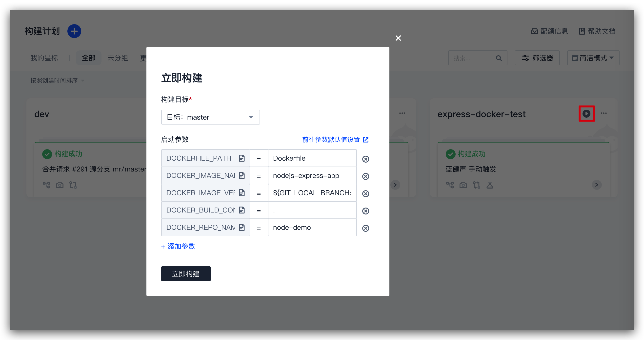Expand express-docker-test card right chevron
This screenshot has height=340, width=644.
(x=597, y=185)
